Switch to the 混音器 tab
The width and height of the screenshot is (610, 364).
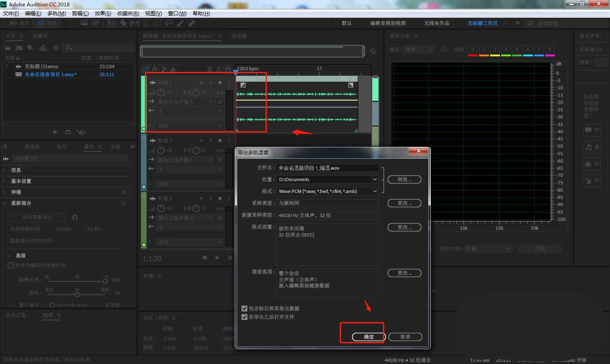(239, 36)
